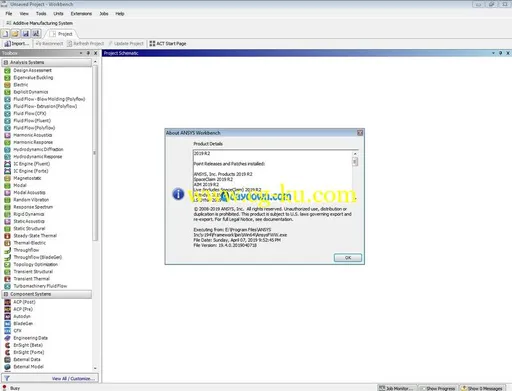Click the Magnetostatic icon
Viewport: 512px width, 391px height.
click(7, 178)
